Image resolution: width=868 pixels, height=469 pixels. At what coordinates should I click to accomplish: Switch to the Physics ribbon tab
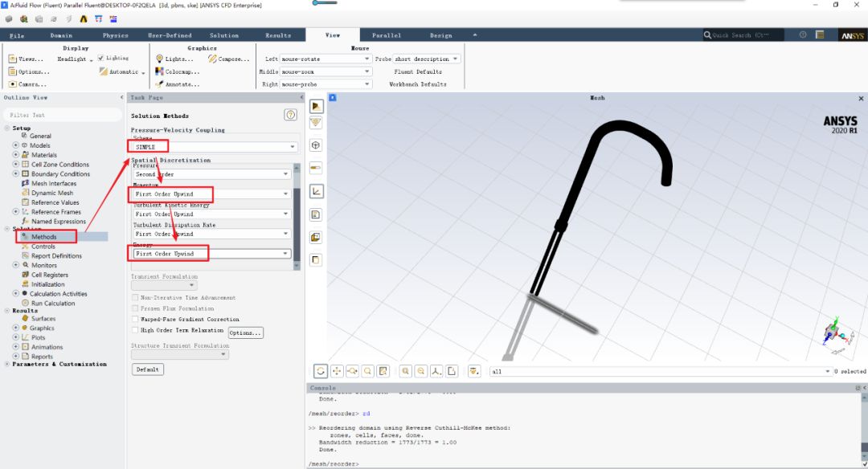click(116, 35)
